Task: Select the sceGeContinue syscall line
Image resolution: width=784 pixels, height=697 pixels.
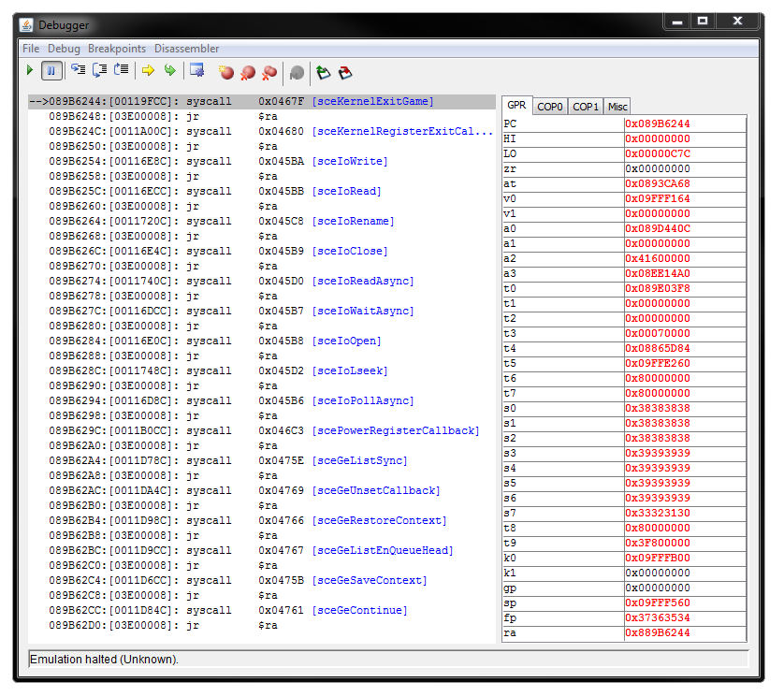Action: tap(262, 611)
